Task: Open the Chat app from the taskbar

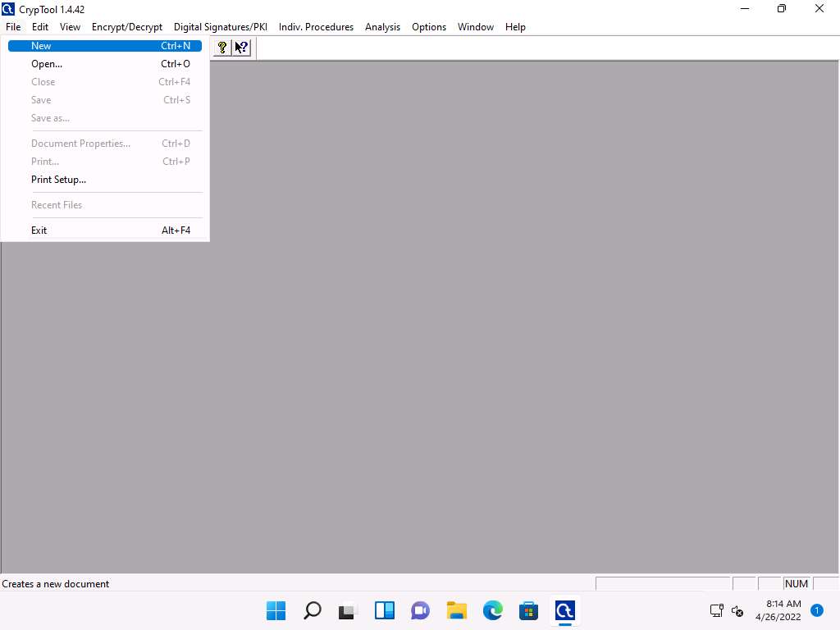Action: (x=420, y=610)
